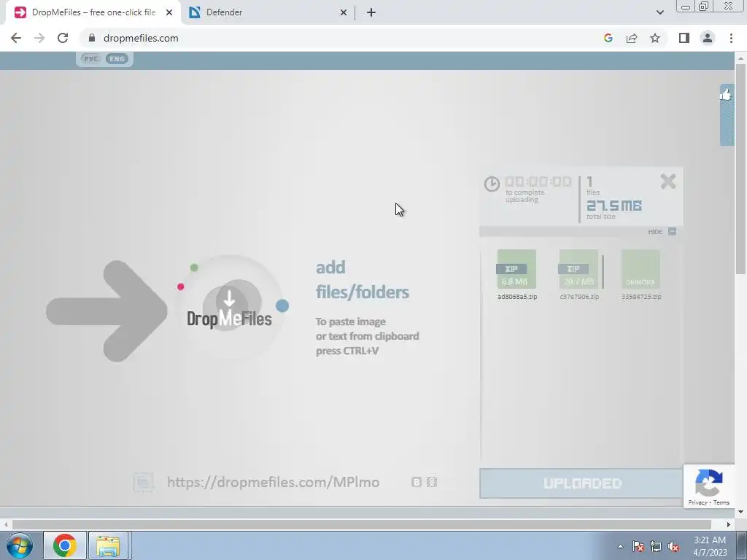
Task: Click reCAPTCHA Privacy link
Action: pos(697,502)
